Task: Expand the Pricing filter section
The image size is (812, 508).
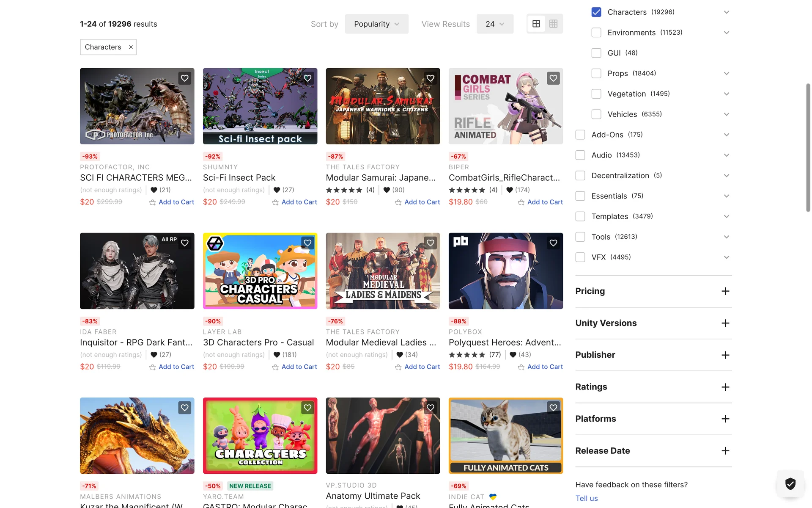Action: (x=725, y=291)
